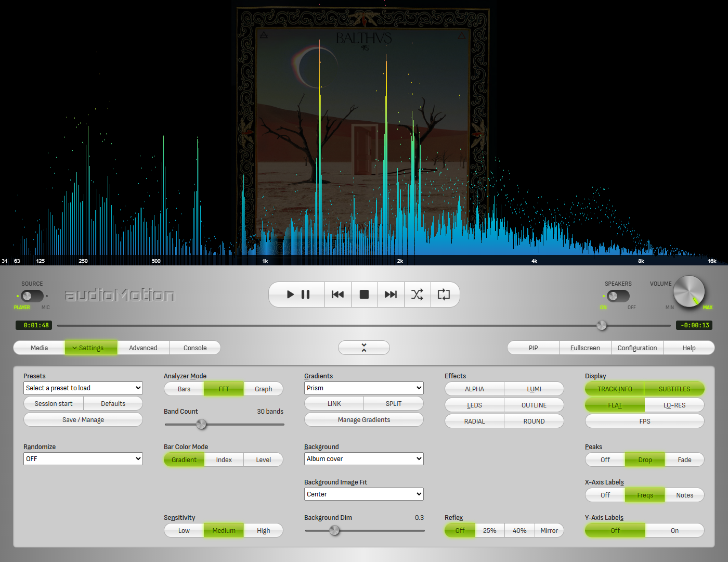The height and width of the screenshot is (562, 728).
Task: Click the volume knob
Action: coord(689,291)
